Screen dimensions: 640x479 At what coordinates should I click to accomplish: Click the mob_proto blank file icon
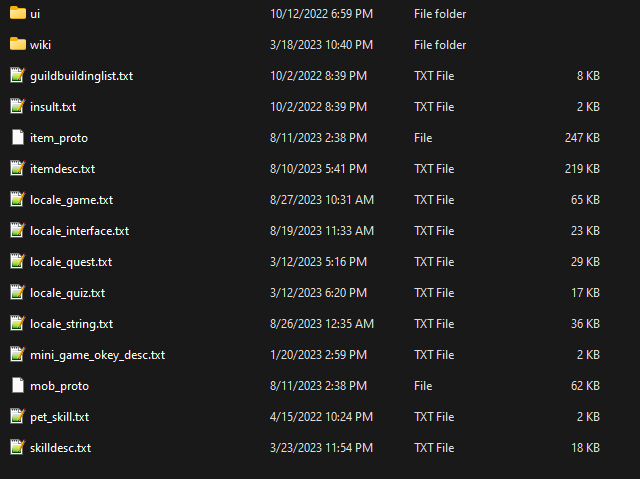pyautogui.click(x=17, y=386)
